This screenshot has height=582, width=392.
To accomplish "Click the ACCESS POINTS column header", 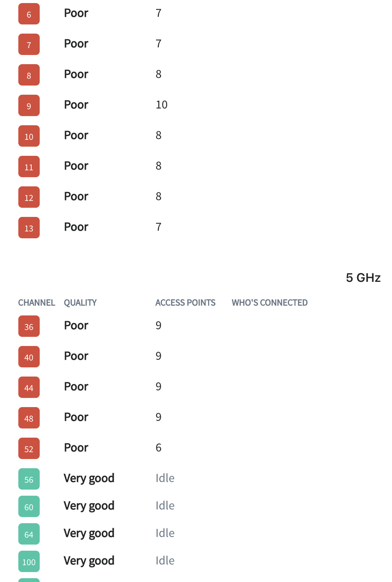I will [186, 302].
